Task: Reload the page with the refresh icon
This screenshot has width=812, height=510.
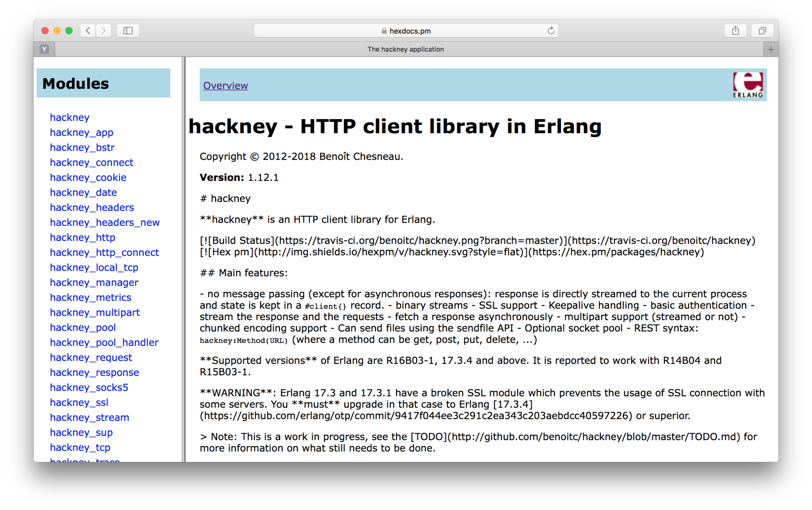Action: pos(551,31)
